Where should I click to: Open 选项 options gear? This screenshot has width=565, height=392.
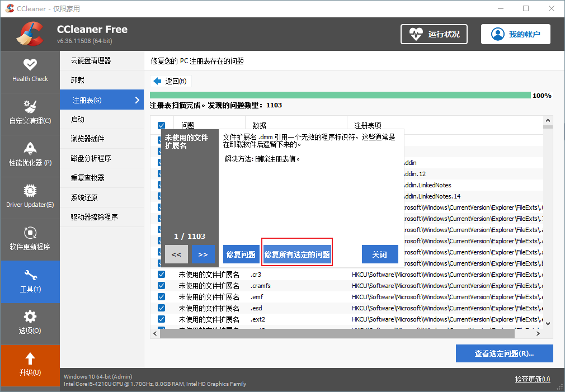coord(30,324)
